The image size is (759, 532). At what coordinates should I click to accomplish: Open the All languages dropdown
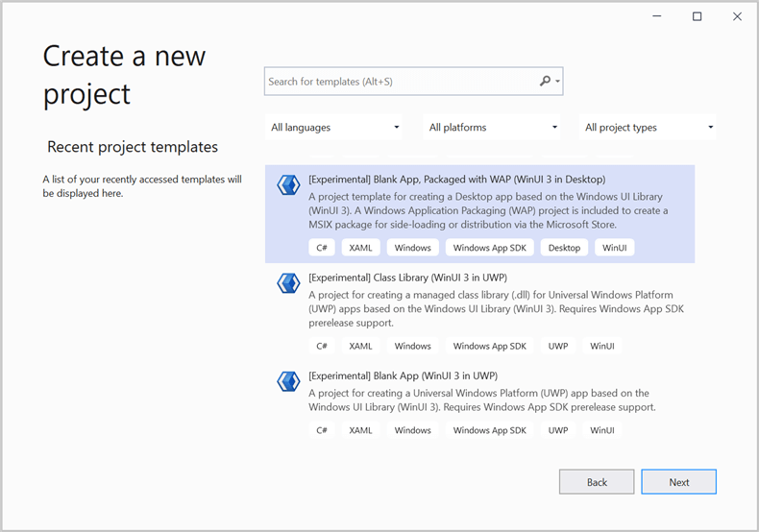click(x=333, y=127)
